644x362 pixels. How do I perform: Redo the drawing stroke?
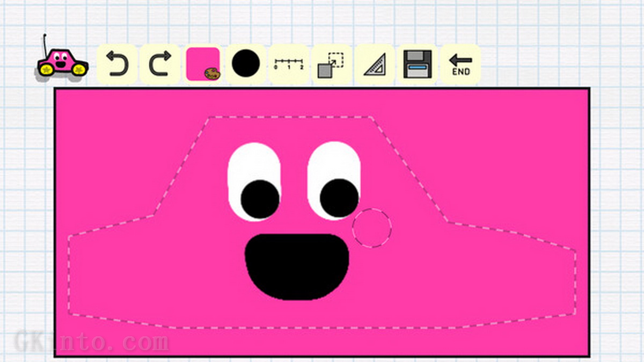tap(160, 64)
